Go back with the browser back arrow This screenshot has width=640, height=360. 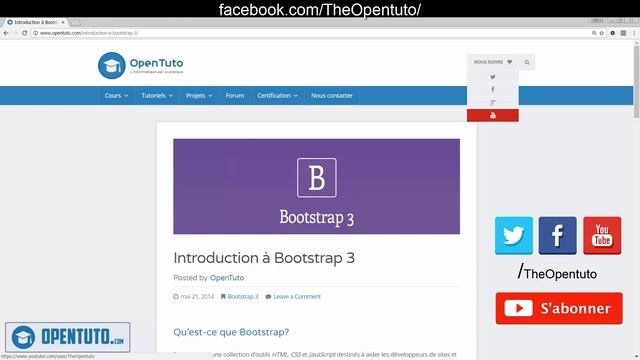[x=6, y=33]
